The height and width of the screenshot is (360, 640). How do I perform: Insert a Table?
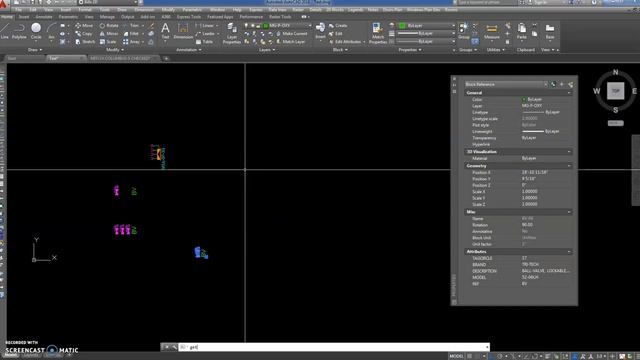tap(204, 42)
